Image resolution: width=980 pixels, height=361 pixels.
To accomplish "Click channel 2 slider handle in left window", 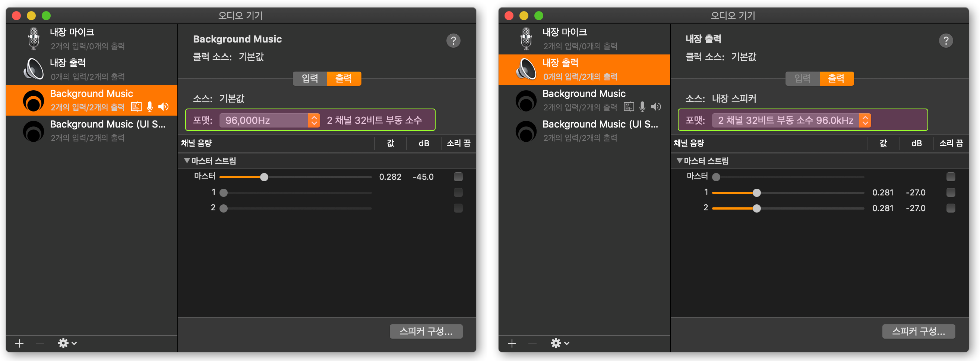I will click(x=224, y=208).
